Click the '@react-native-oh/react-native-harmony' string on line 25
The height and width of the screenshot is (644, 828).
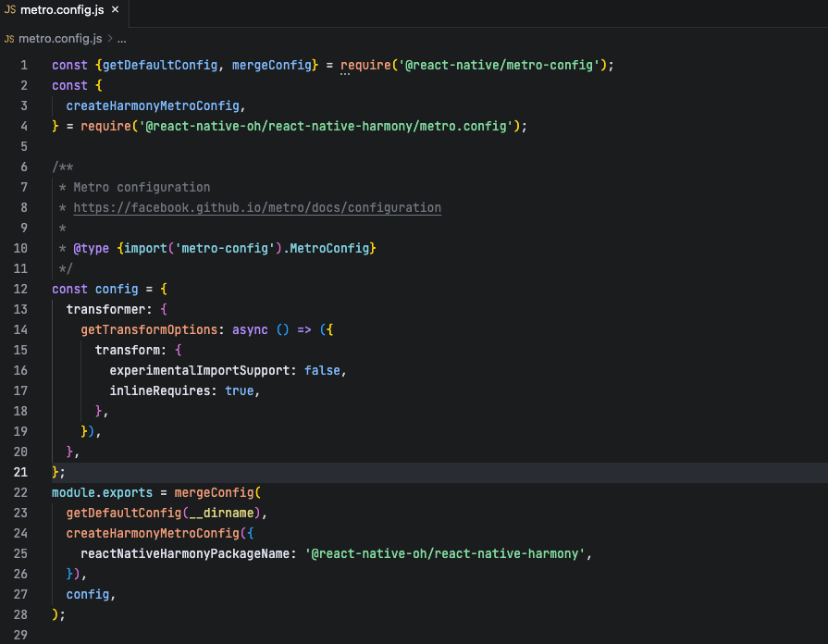(445, 553)
